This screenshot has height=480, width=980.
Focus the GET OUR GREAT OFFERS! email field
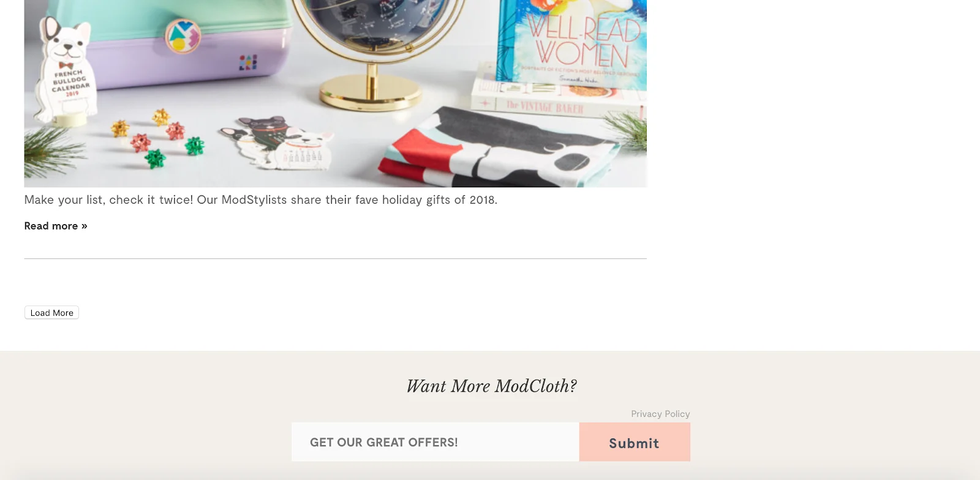(435, 442)
